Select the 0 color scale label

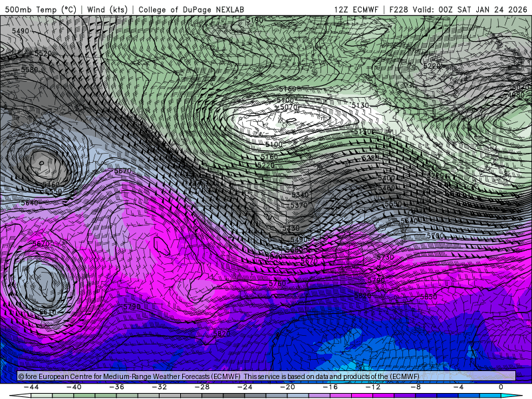pyautogui.click(x=501, y=387)
